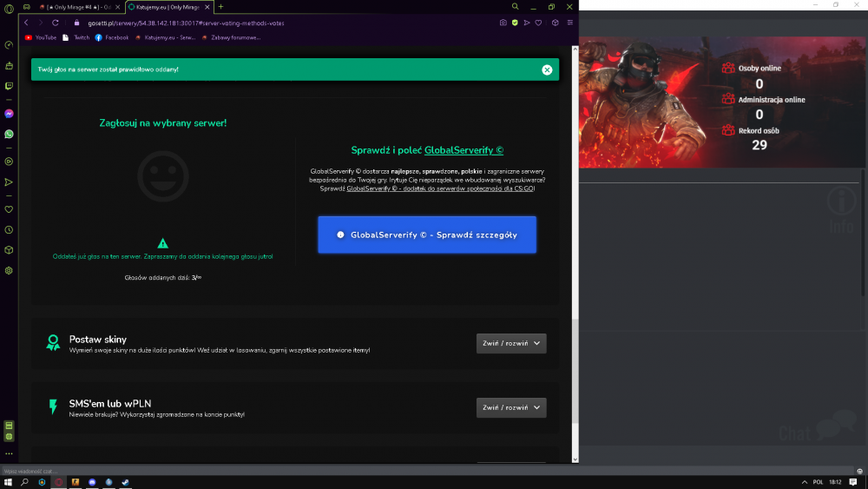Open GX Corner gamepad icon in tab bar
868x489 pixels.
point(27,7)
